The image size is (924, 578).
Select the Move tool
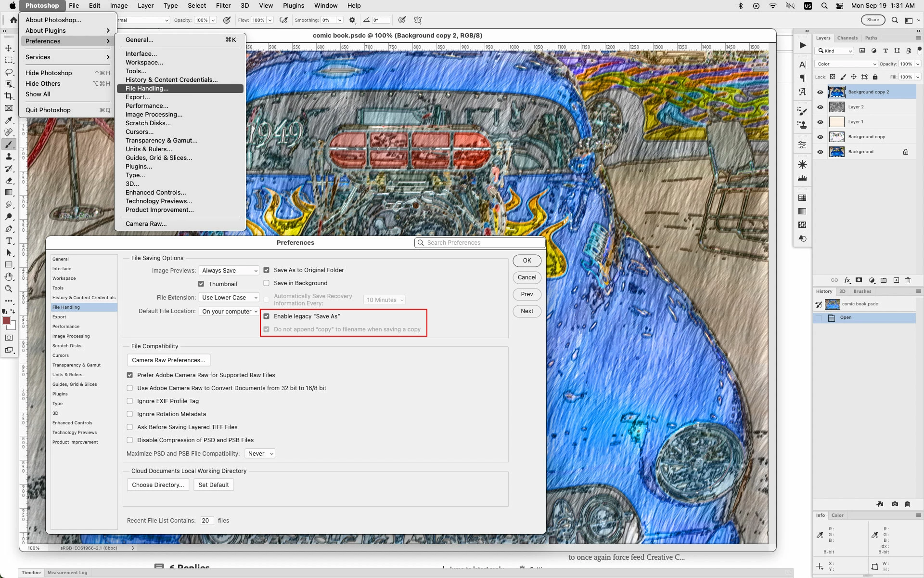pyautogui.click(x=9, y=48)
